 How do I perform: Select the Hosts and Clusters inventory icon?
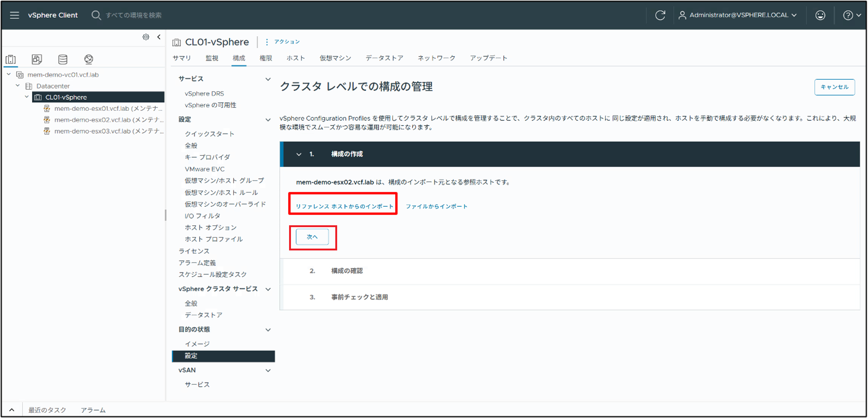11,59
